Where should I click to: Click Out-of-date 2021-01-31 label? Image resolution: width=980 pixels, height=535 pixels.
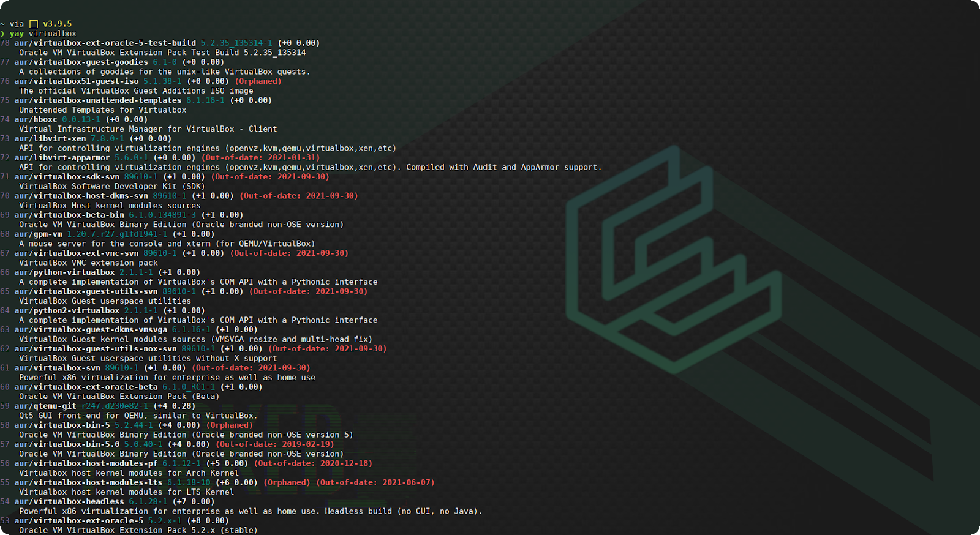click(x=261, y=157)
